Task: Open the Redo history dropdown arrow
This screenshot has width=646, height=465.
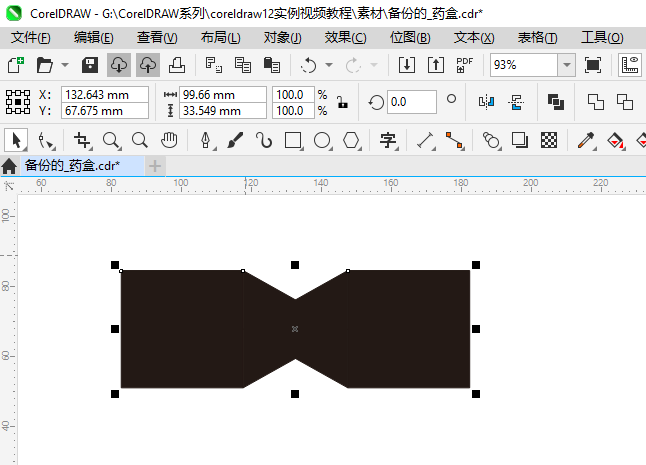Action: tap(374, 65)
